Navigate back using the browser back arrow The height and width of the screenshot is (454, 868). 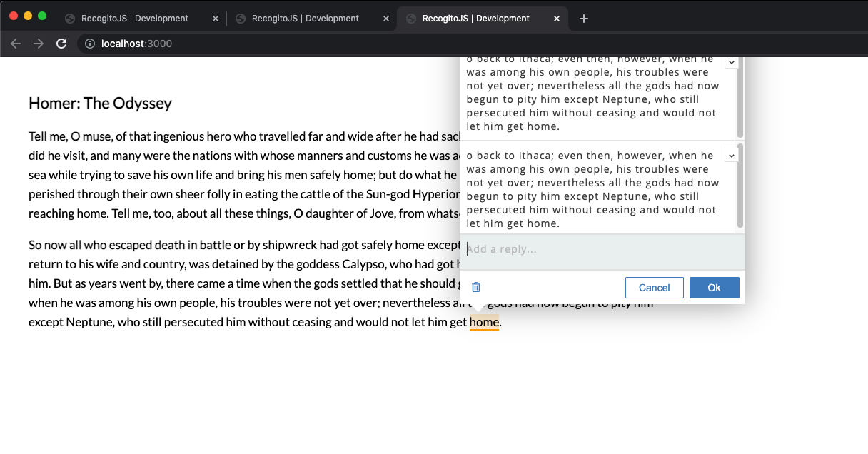(15, 43)
